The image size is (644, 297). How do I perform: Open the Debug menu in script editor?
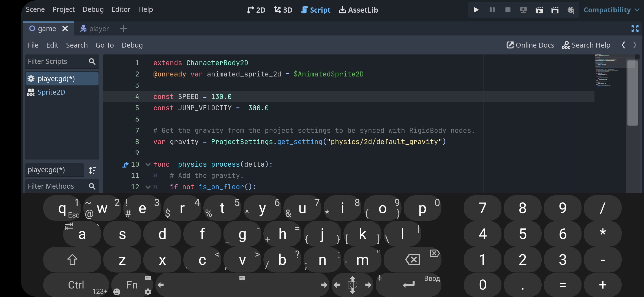pos(132,45)
